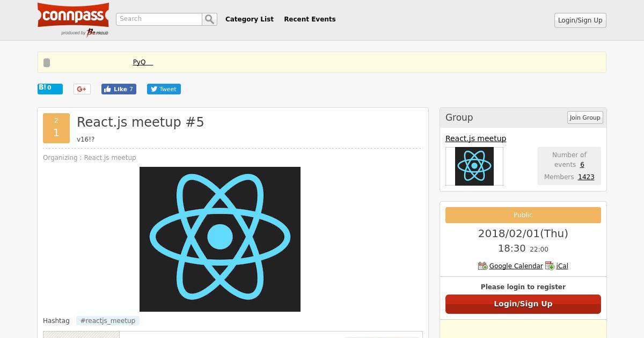Click the search magnifier button
The height and width of the screenshot is (338, 644).
tap(209, 19)
